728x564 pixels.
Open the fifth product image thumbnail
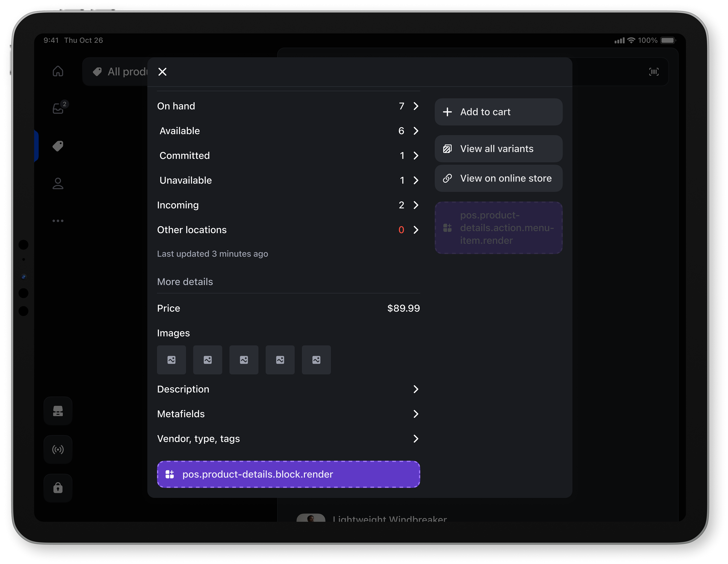(x=316, y=360)
